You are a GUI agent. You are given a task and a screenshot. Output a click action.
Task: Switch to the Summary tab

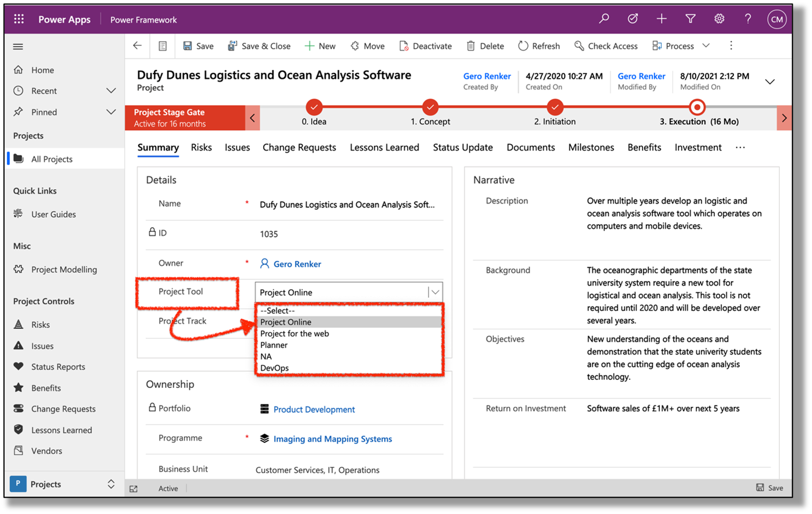[158, 147]
